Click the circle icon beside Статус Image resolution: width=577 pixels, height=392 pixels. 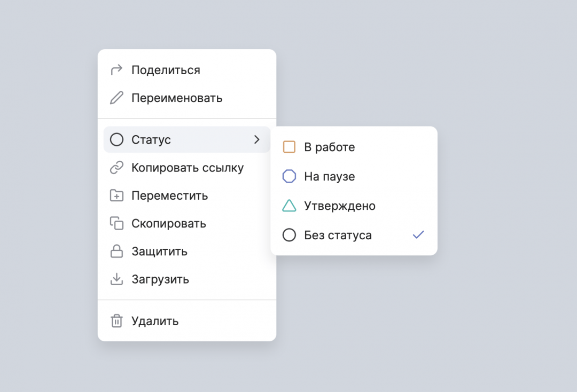116,140
